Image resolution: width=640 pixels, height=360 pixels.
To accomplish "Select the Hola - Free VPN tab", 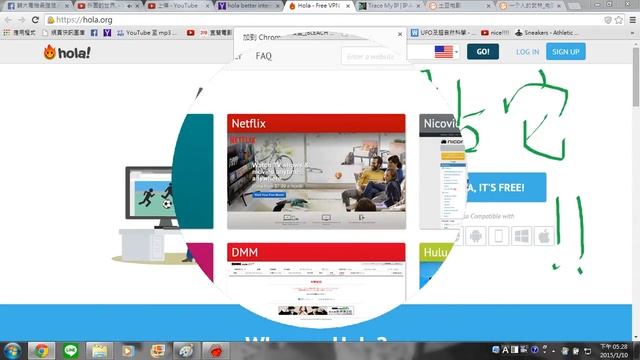I will (319, 6).
